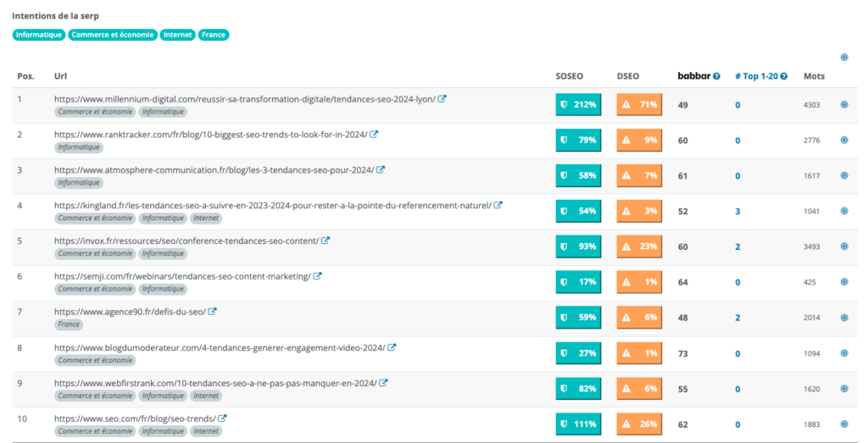Select the Commerce et économie top tag
Screen dimensions: 868x443
113,35
